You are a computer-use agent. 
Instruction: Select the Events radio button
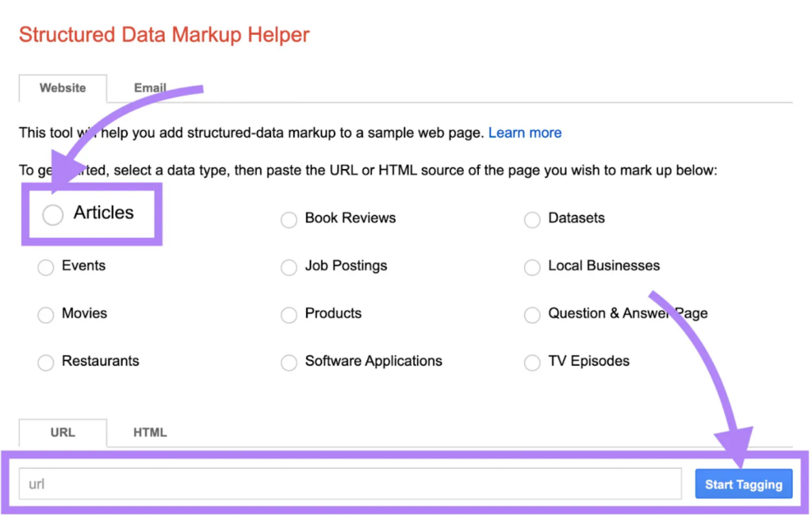[45, 267]
